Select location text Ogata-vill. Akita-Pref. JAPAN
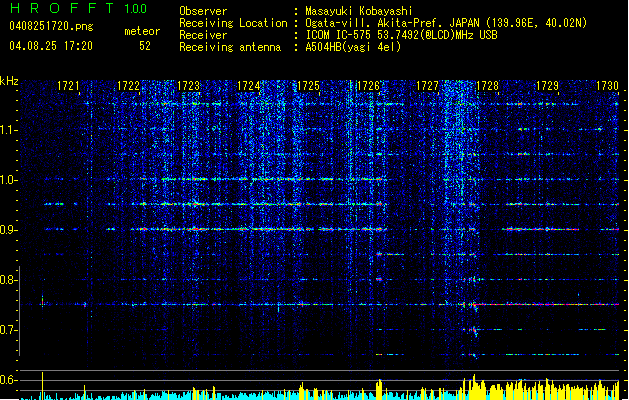The image size is (629, 400). tap(392, 23)
